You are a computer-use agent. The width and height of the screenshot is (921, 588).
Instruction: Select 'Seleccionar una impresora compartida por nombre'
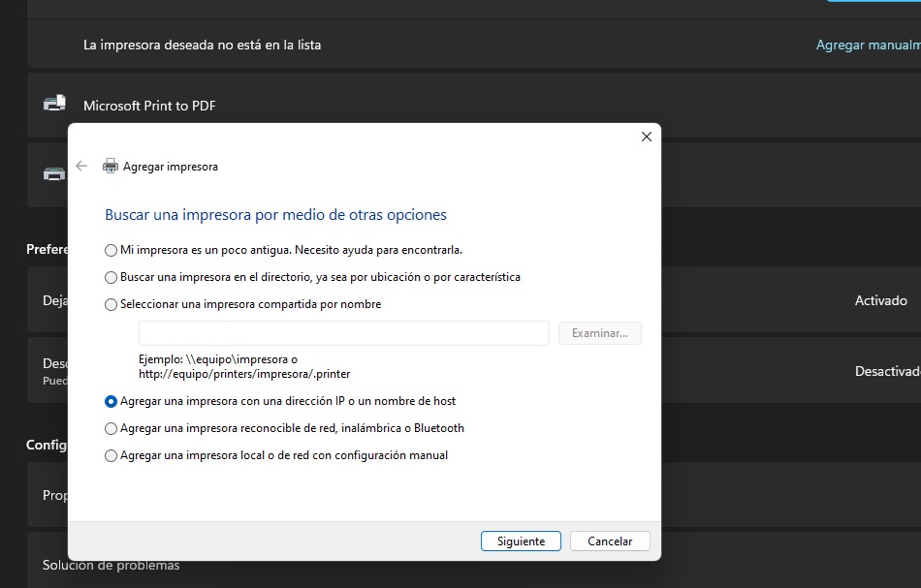click(x=111, y=304)
